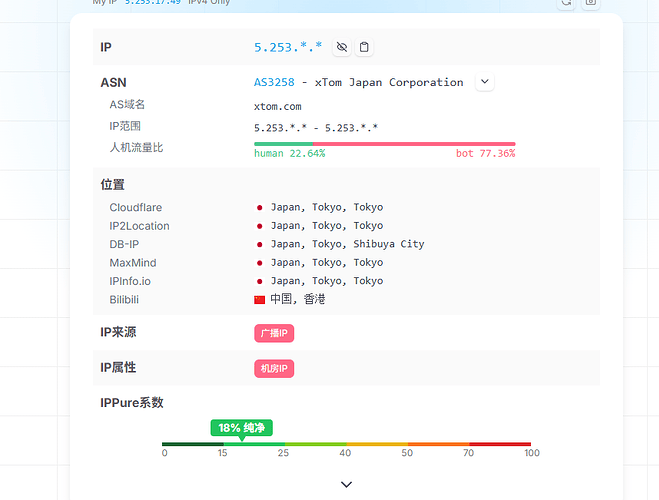Click the Bilibili source label
The height and width of the screenshot is (500, 659).
point(124,300)
